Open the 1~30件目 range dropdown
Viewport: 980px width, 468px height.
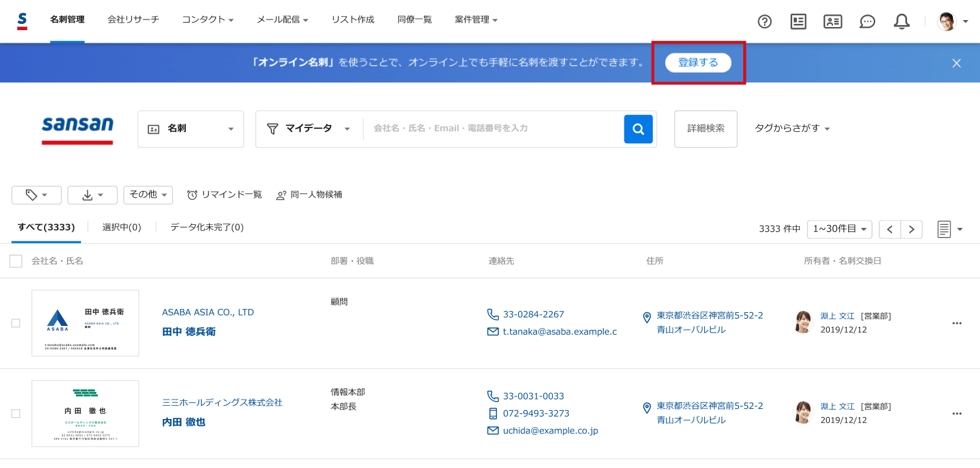click(x=840, y=229)
